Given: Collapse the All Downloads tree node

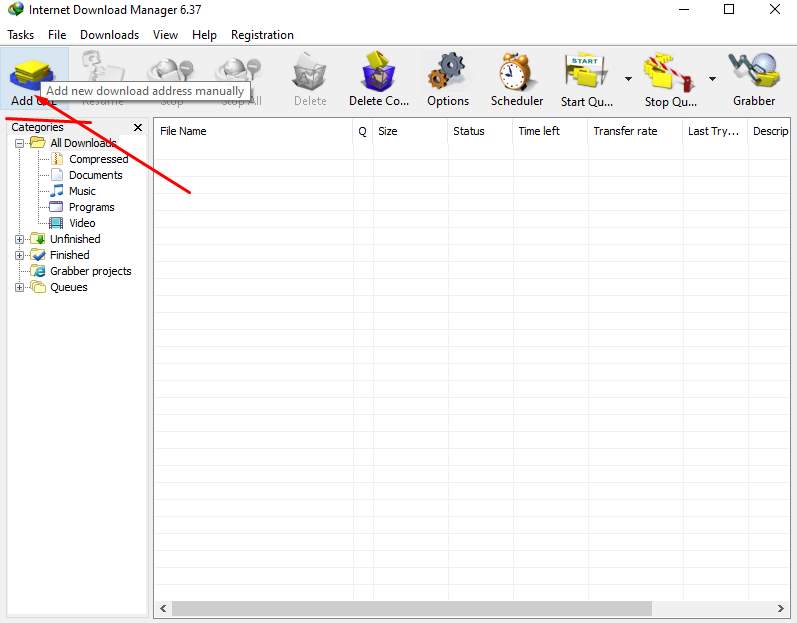Looking at the screenshot, I should coord(19,143).
